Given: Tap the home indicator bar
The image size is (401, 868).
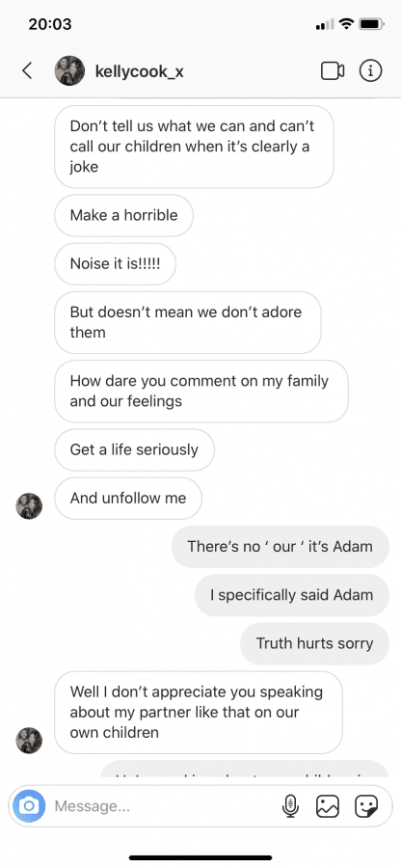Looking at the screenshot, I should pos(200,857).
